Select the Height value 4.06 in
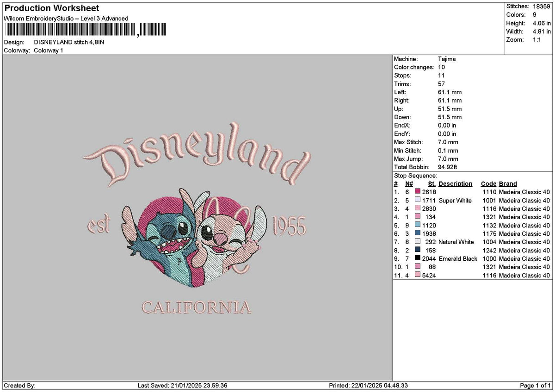Image resolution: width=555 pixels, height=392 pixels. [x=542, y=23]
